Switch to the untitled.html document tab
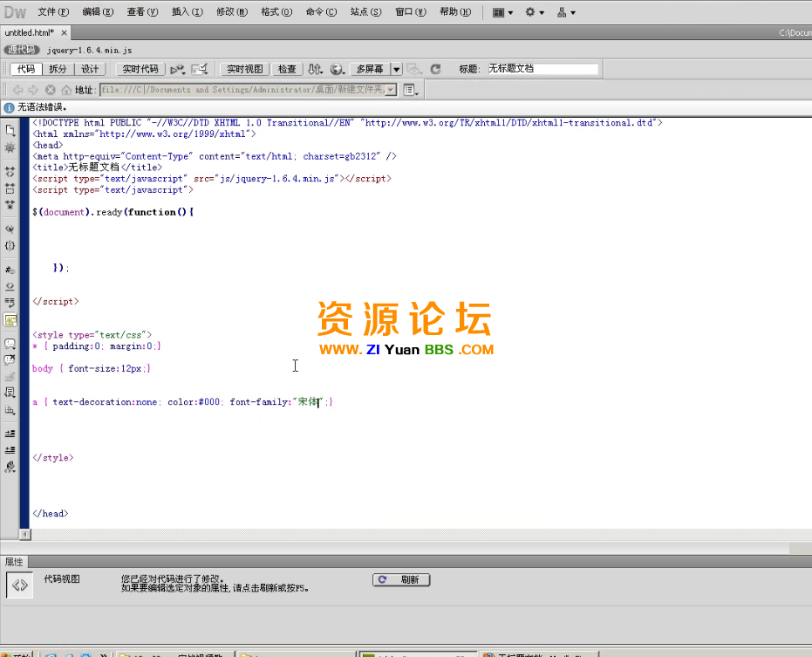This screenshot has width=812, height=657. coord(30,32)
